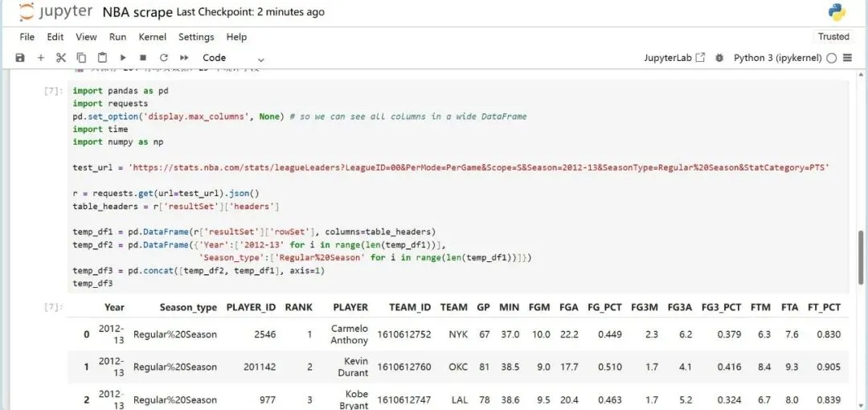868x410 pixels.
Task: Open the hamburger menu icon at the toolbar's right
Action: coord(848,58)
